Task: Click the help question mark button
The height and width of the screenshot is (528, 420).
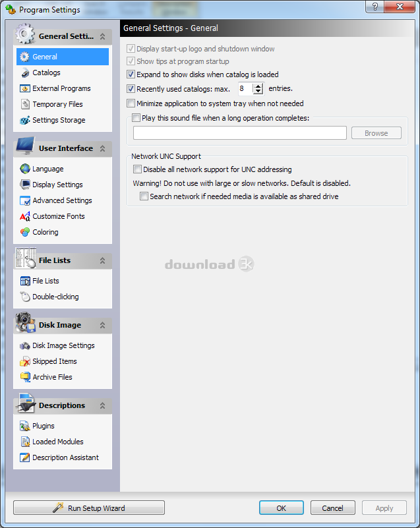Action: [x=375, y=7]
